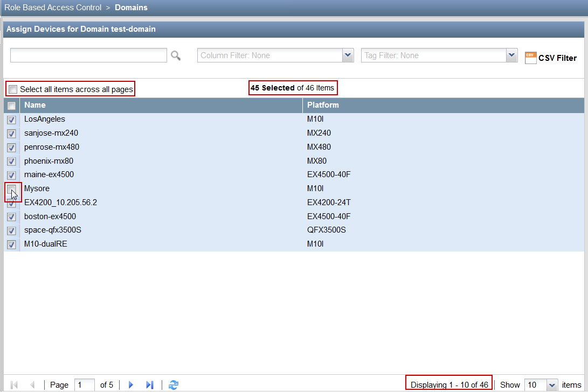This screenshot has height=392, width=588.
Task: Enable Select all items across all pages
Action: click(x=12, y=88)
